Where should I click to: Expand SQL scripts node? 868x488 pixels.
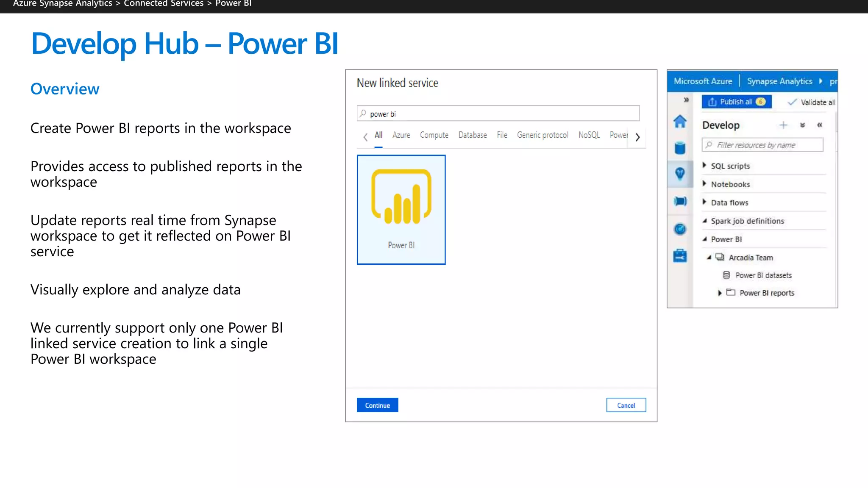point(704,165)
